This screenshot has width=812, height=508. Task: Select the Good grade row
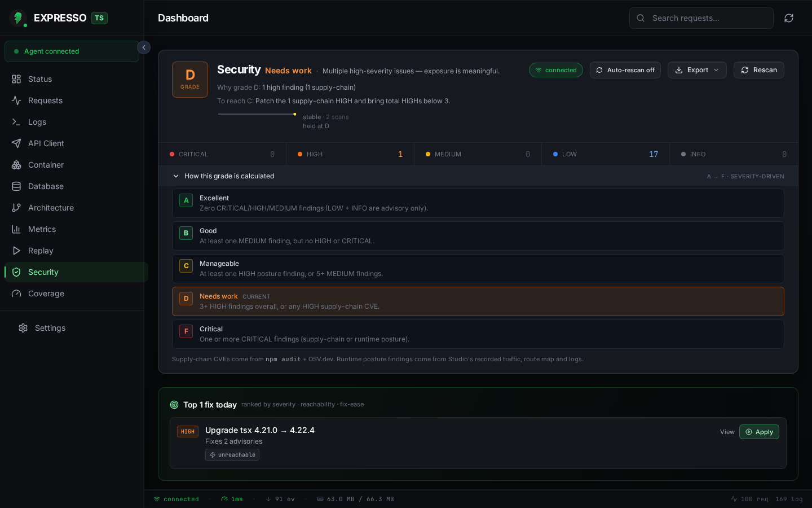pos(478,236)
